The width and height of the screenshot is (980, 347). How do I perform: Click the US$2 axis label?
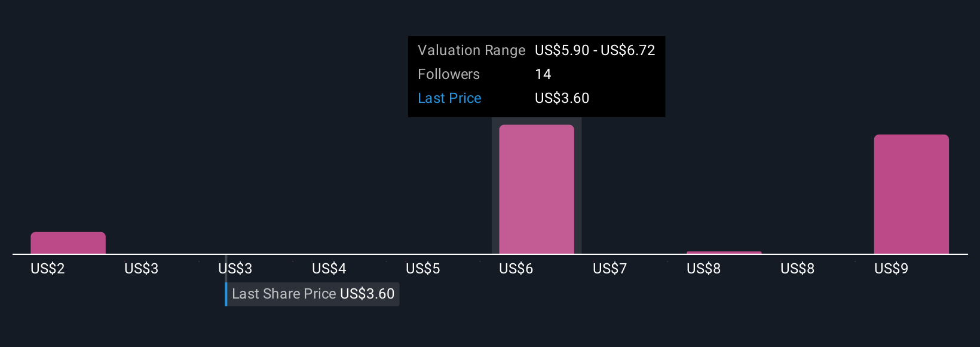[48, 269]
